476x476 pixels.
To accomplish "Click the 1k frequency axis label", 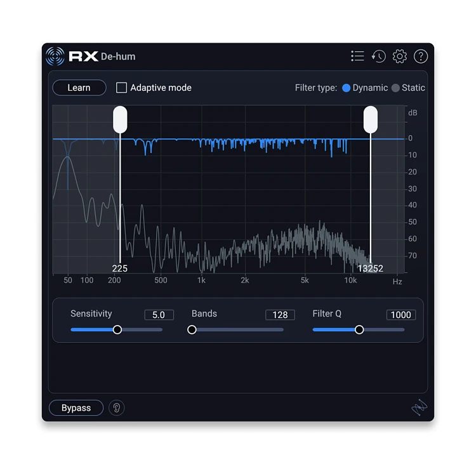I will 201,280.
